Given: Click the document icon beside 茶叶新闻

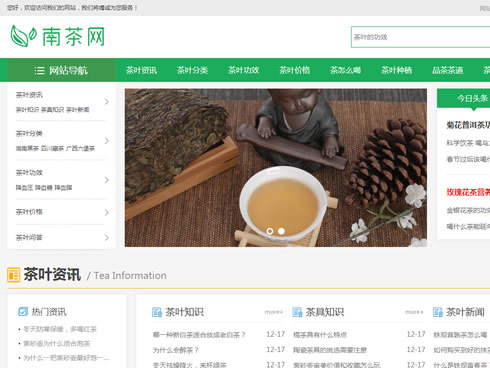Looking at the screenshot, I should (x=438, y=312).
